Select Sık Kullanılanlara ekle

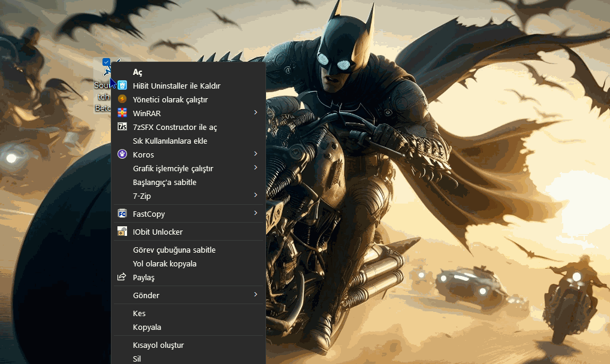189,141
